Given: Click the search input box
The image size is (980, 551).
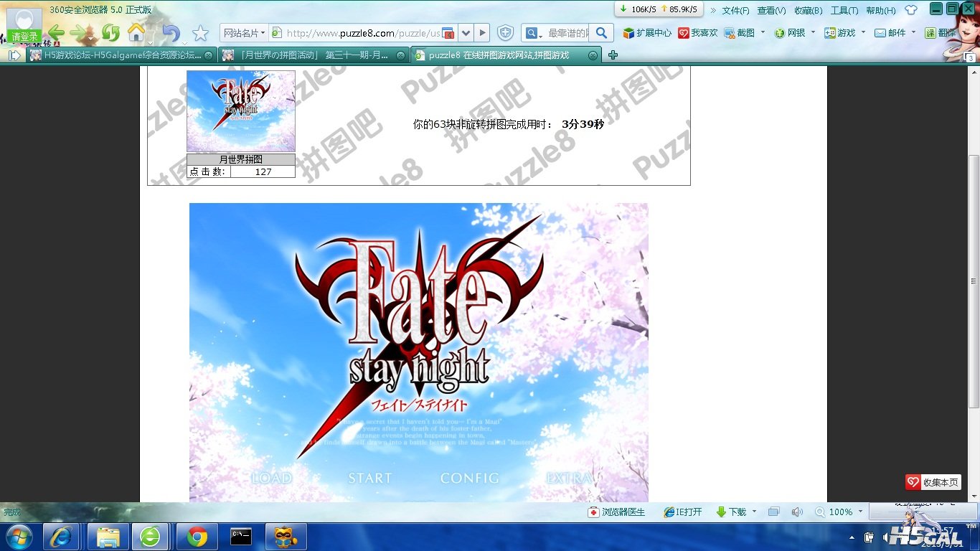Looking at the screenshot, I should click(x=567, y=33).
